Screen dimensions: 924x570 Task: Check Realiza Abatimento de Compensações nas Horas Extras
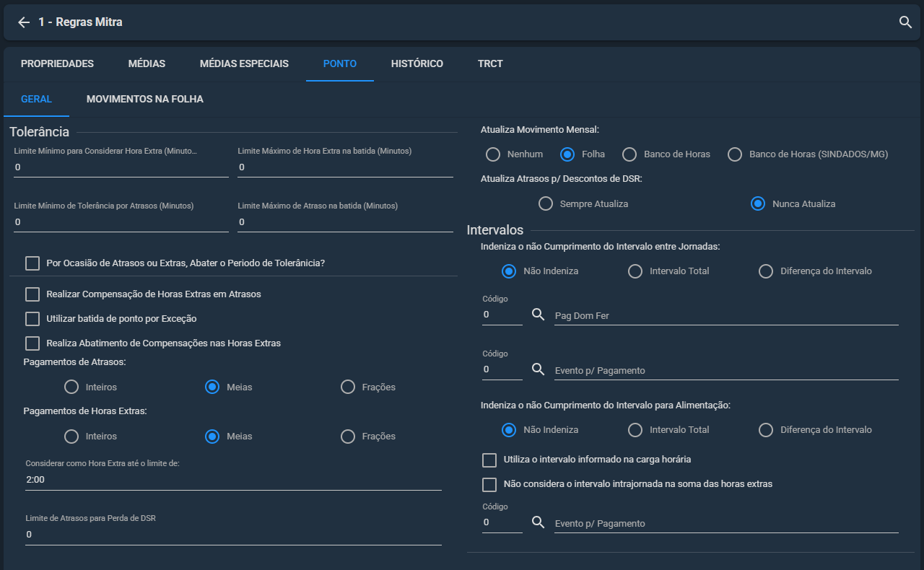(x=32, y=343)
